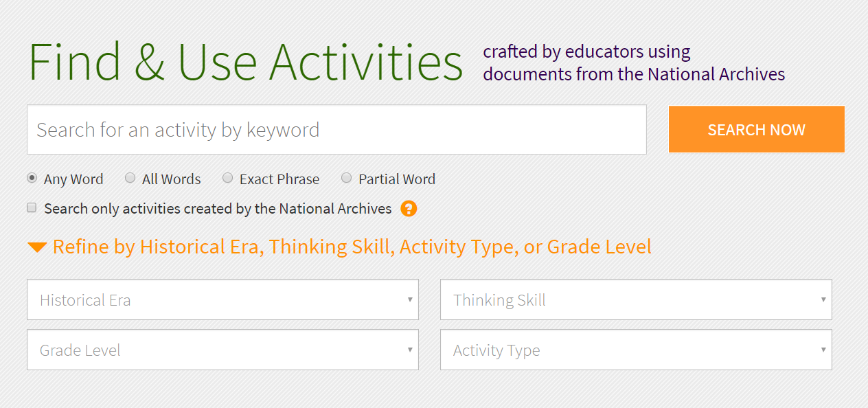The height and width of the screenshot is (408, 868).
Task: Open the Activity Type dropdown
Action: click(636, 350)
